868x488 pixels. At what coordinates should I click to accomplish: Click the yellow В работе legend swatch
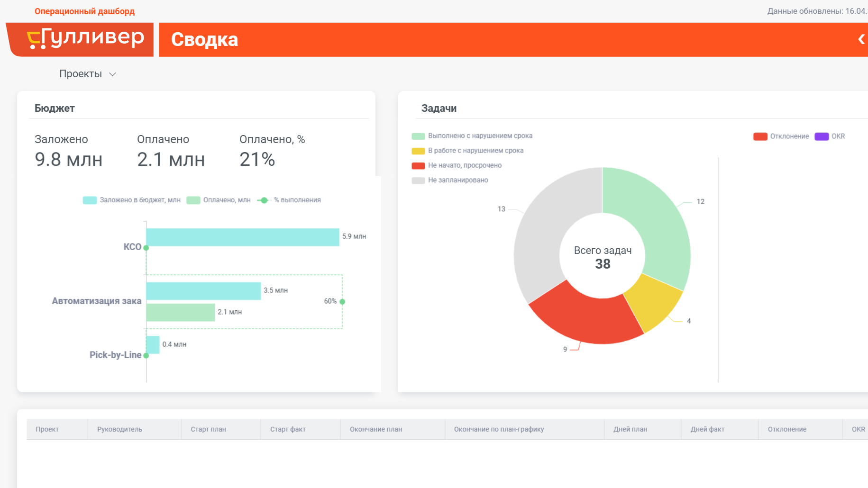[418, 151]
